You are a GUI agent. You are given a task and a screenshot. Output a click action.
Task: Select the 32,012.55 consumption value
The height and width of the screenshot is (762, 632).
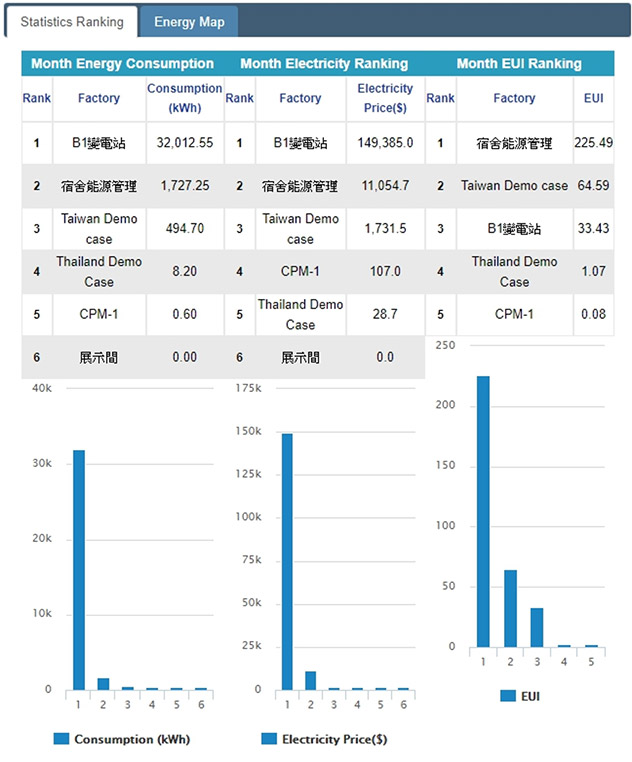click(185, 143)
